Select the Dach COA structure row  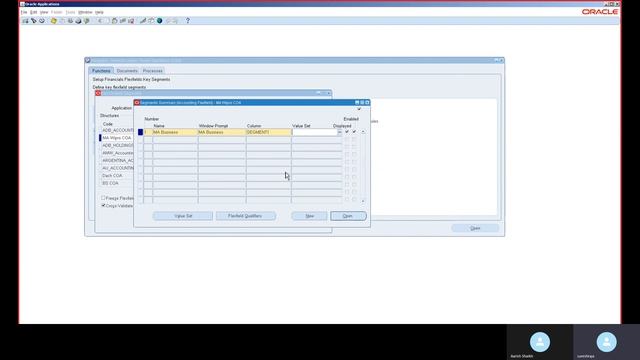coord(117,176)
